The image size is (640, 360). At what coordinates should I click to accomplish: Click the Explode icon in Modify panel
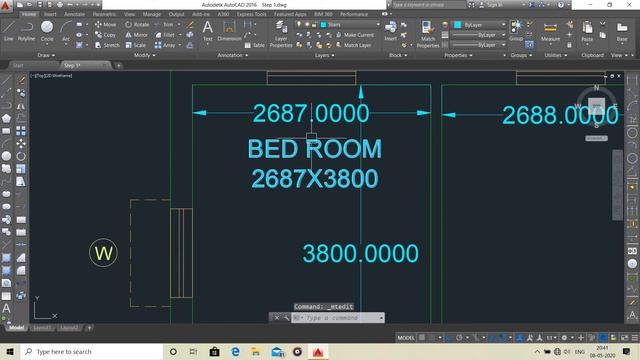(x=190, y=35)
